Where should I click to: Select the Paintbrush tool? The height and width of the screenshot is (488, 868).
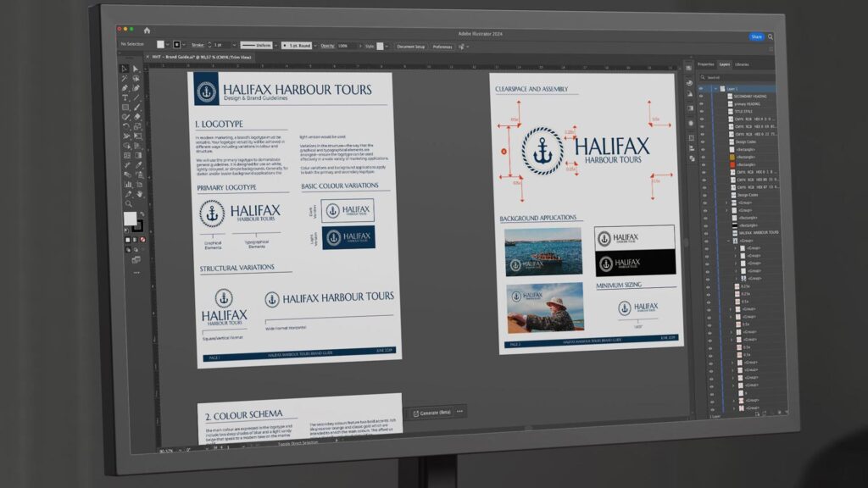pos(136,108)
